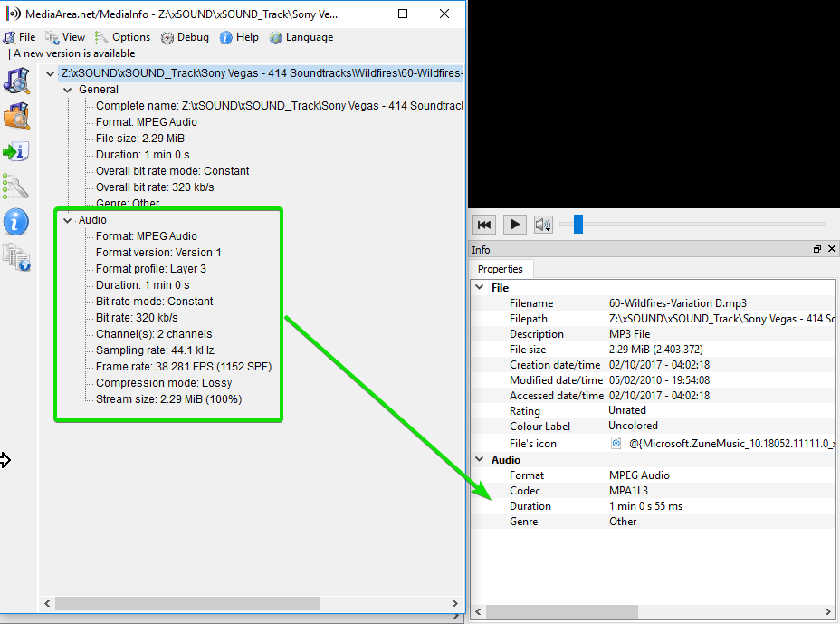This screenshot has height=624, width=840.
Task: Click Description value 'MP3 File'
Action: coord(629,334)
